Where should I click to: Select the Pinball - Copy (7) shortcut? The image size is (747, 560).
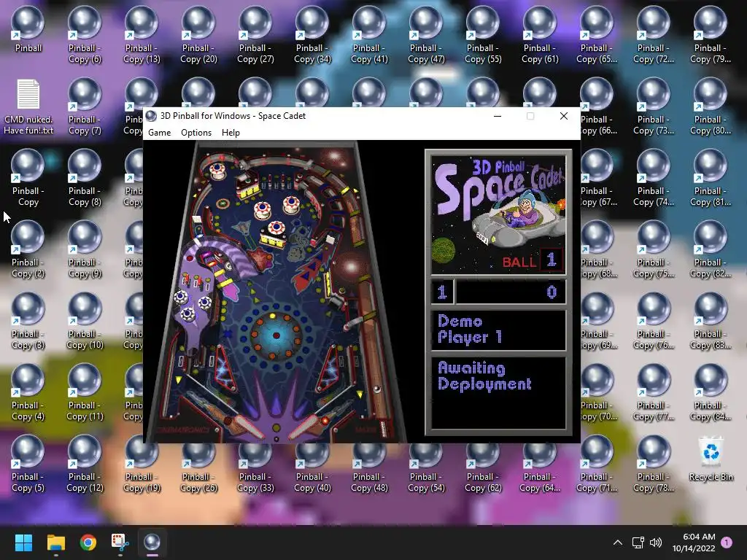click(x=85, y=106)
